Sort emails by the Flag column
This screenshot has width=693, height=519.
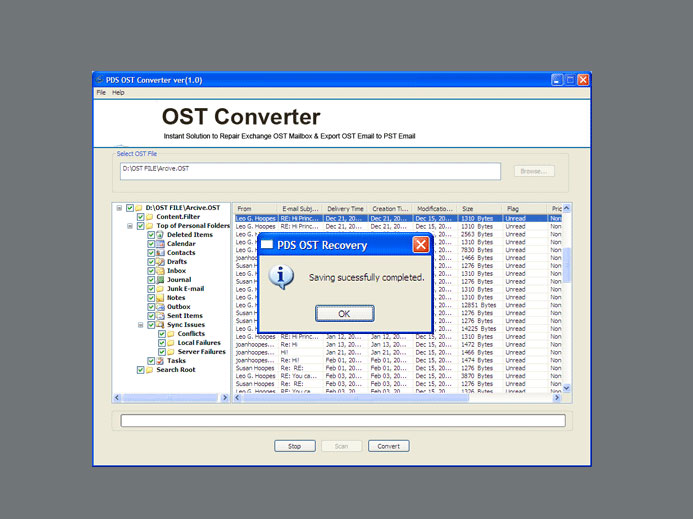pos(525,209)
